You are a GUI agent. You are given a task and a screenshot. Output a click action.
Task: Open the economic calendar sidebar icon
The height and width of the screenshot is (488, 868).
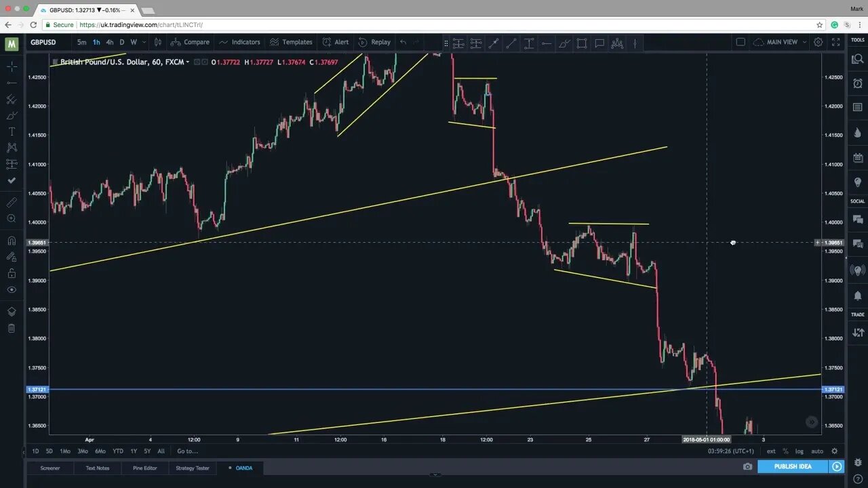click(858, 158)
